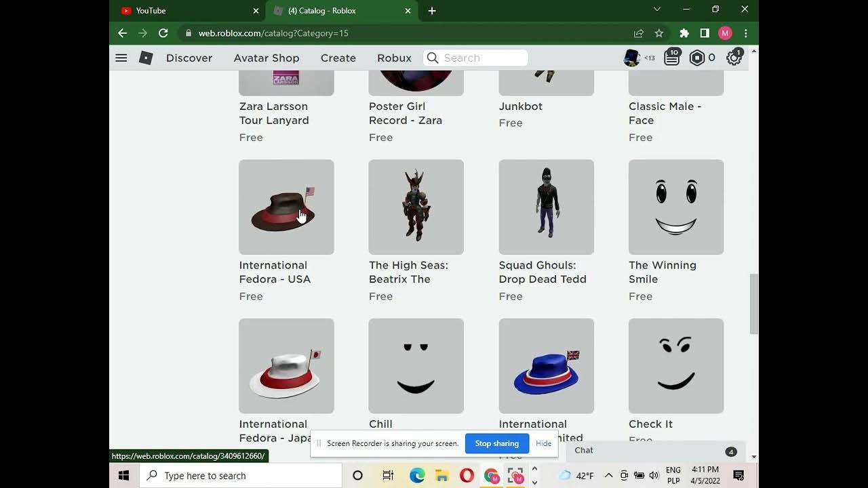The image size is (868, 488).
Task: Open the volume speaker tray icon
Action: (654, 476)
